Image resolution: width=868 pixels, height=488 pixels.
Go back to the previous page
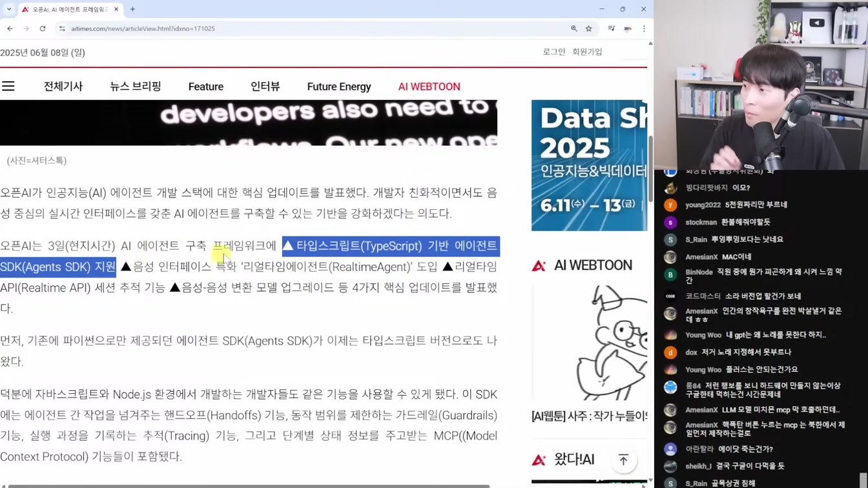[x=10, y=28]
